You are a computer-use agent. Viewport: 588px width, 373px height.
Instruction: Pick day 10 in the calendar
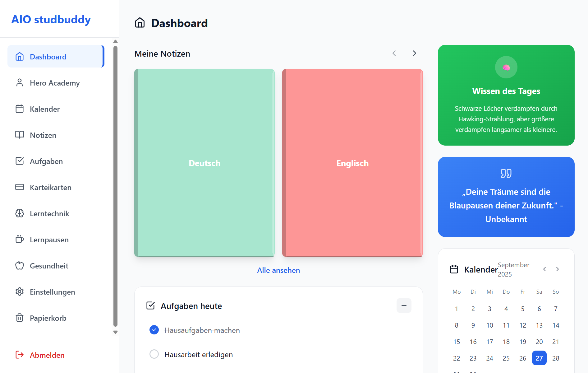tap(489, 325)
